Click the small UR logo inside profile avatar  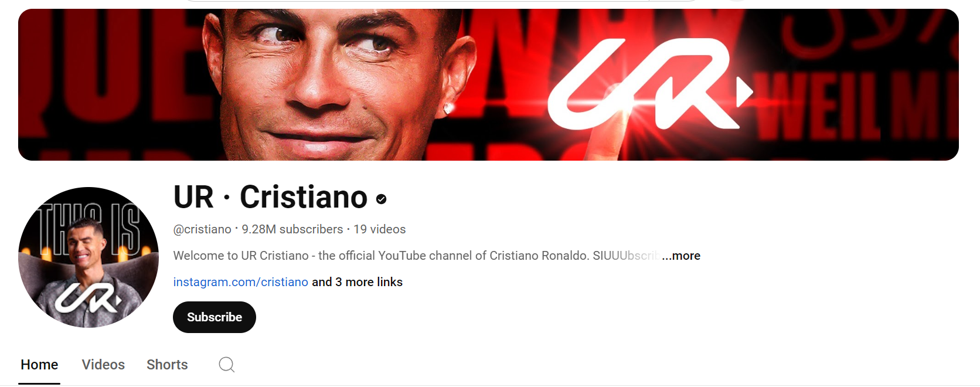(x=88, y=297)
